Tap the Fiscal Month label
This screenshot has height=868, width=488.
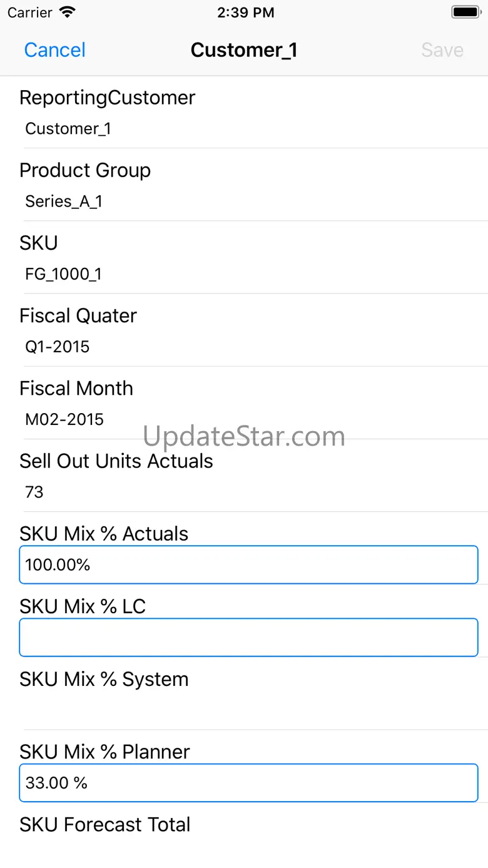pos(76,389)
